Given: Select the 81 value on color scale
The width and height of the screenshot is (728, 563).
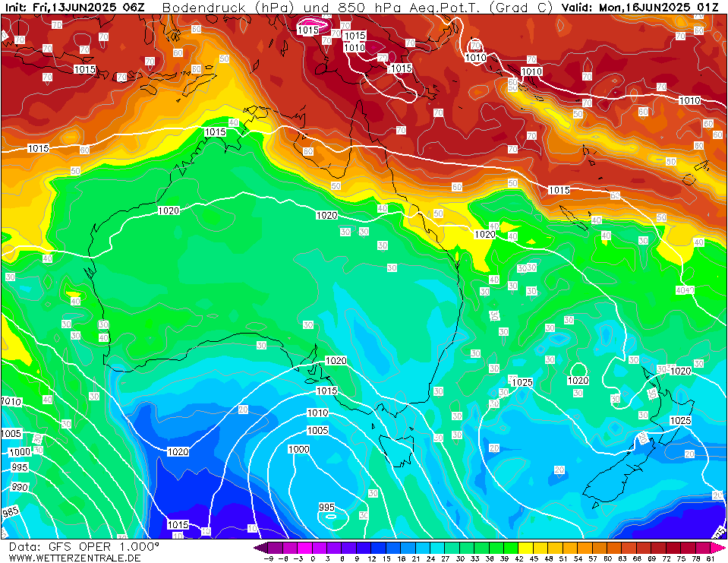Looking at the screenshot, I should [710, 558].
